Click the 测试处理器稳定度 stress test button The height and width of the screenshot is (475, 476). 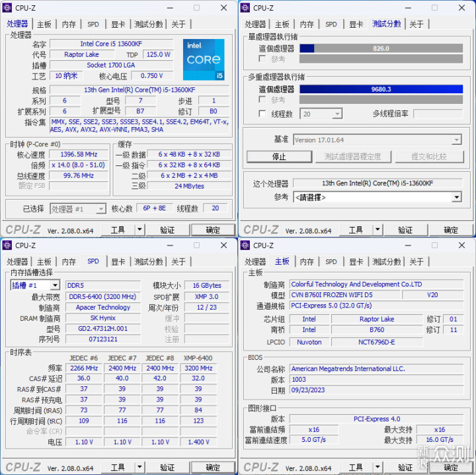tap(353, 157)
